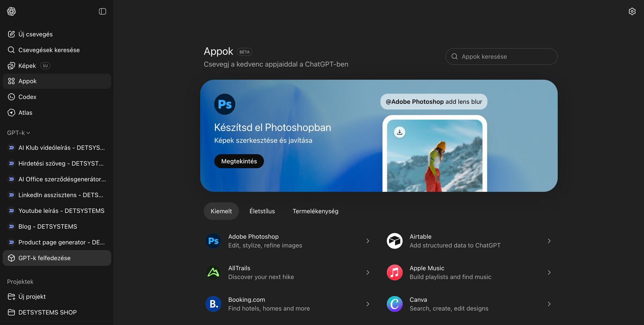Select the Booking.com app icon
644x325 pixels.
pyautogui.click(x=213, y=304)
